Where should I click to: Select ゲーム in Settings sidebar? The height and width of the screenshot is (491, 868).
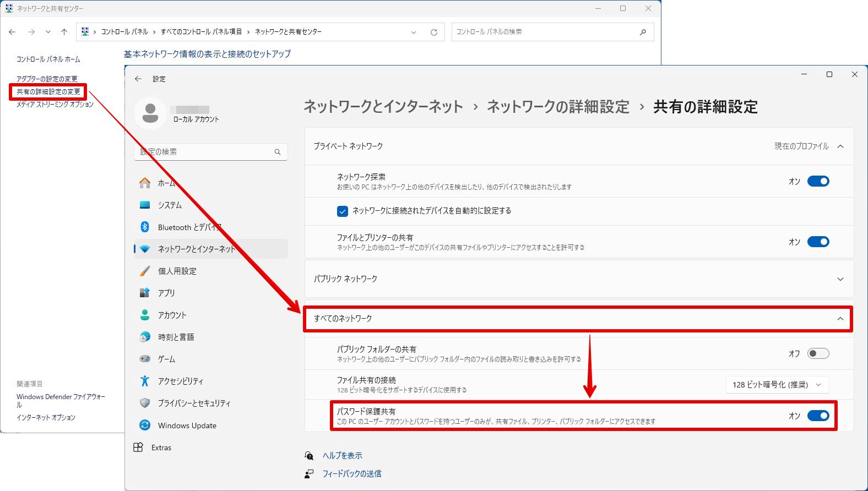point(211,359)
